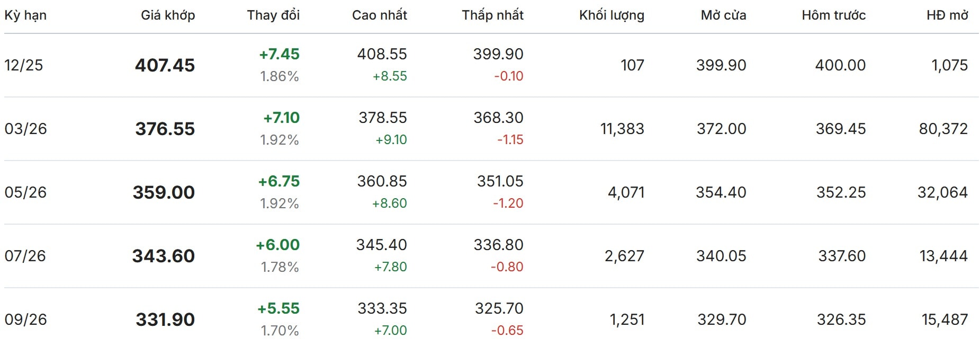Click the Thấp nhất column header

coord(492,15)
